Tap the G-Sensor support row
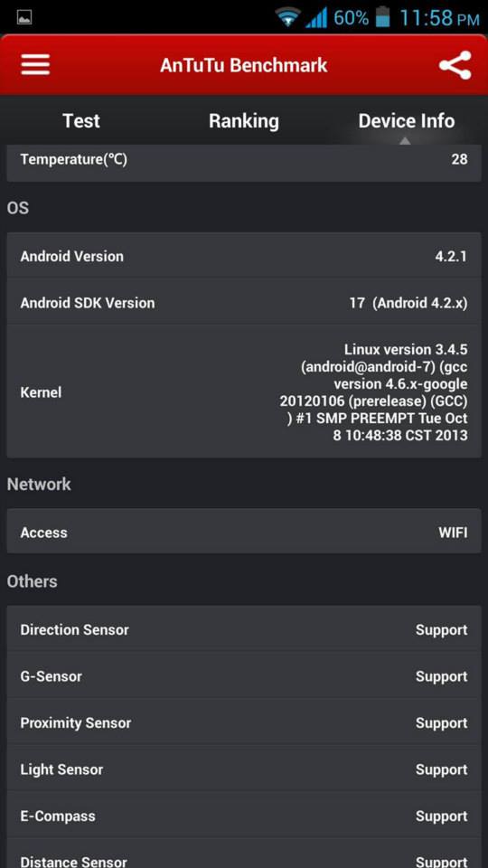The width and height of the screenshot is (488, 868). [244, 676]
